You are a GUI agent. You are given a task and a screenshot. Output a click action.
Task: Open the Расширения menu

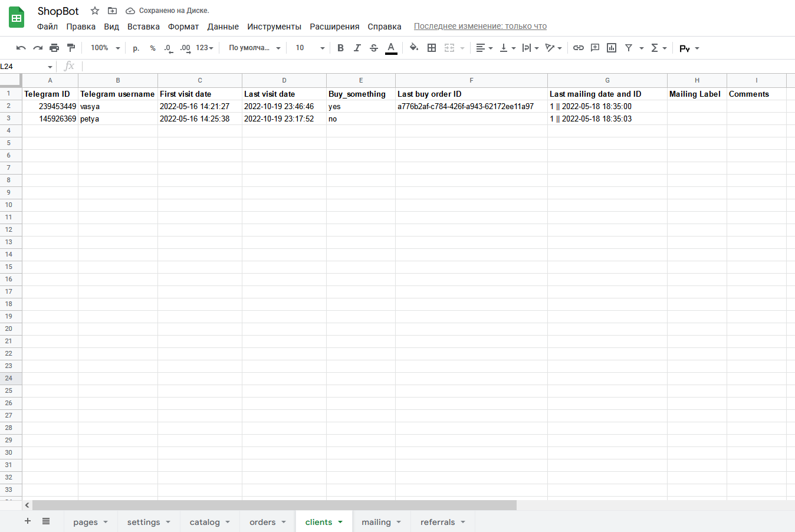coord(334,27)
